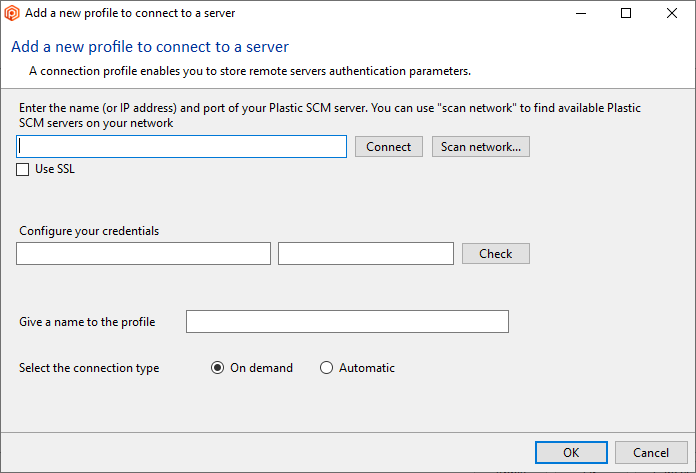Close the dialog window

click(672, 13)
